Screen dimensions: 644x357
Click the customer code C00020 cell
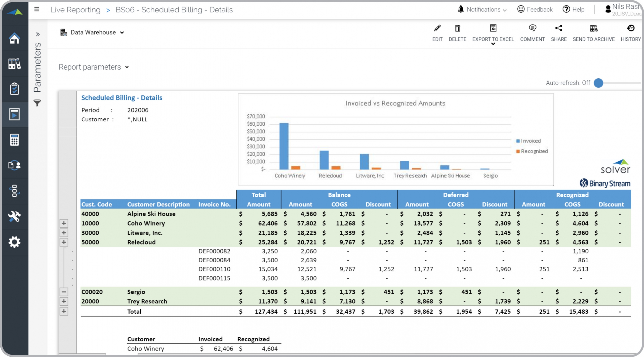coord(92,292)
